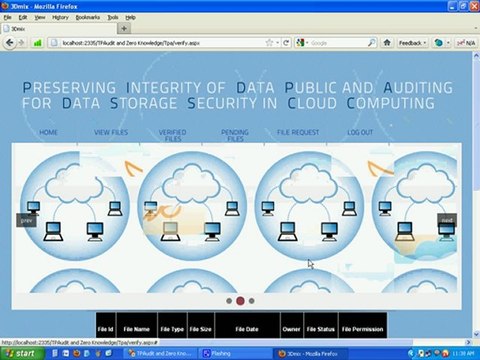Click the LOG OUT link
480x360 pixels.
[x=360, y=132]
